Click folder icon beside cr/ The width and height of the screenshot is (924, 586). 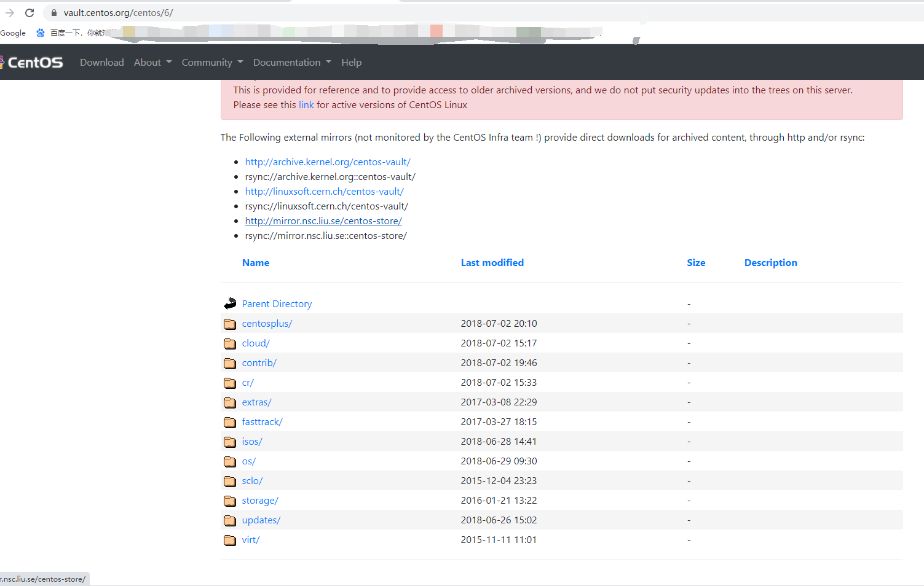(230, 383)
